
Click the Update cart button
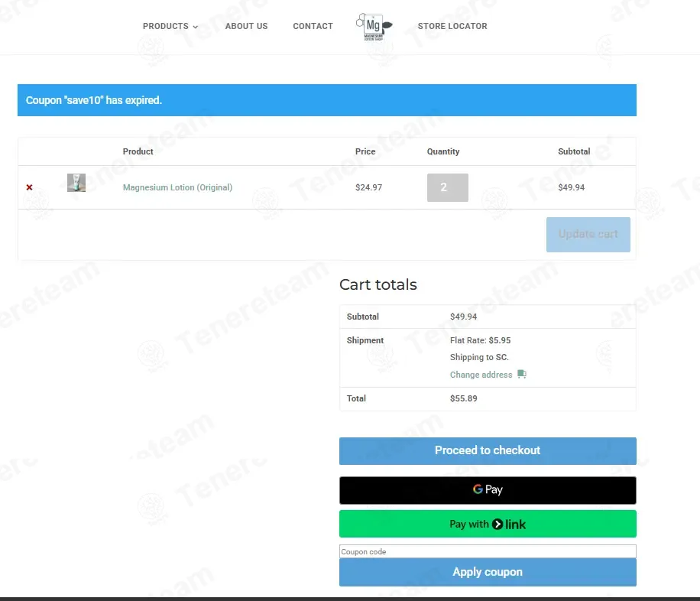coord(588,235)
